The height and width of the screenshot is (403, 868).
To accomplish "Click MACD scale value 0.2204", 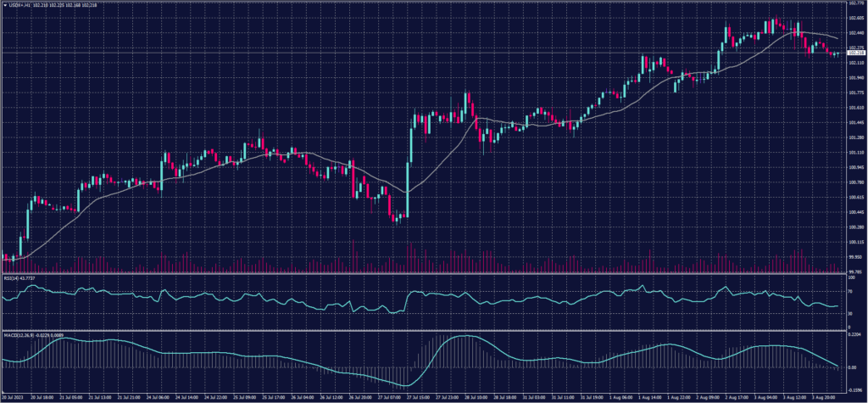I will [854, 336].
